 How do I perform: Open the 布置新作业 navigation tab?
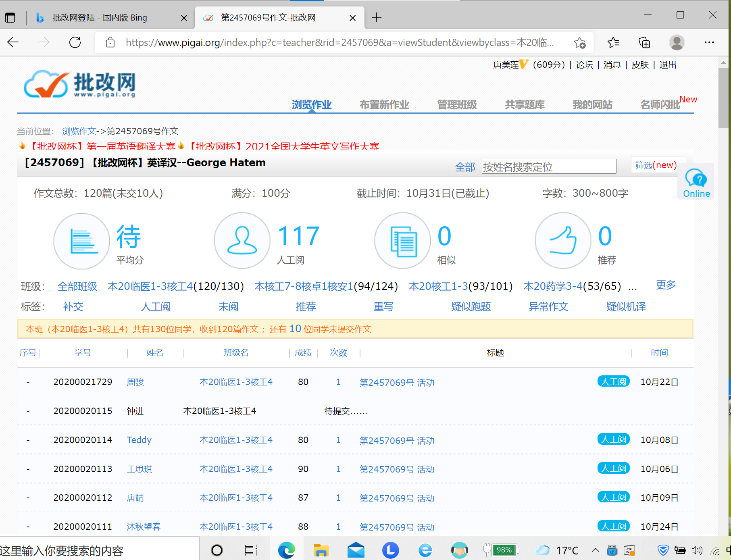pyautogui.click(x=384, y=105)
